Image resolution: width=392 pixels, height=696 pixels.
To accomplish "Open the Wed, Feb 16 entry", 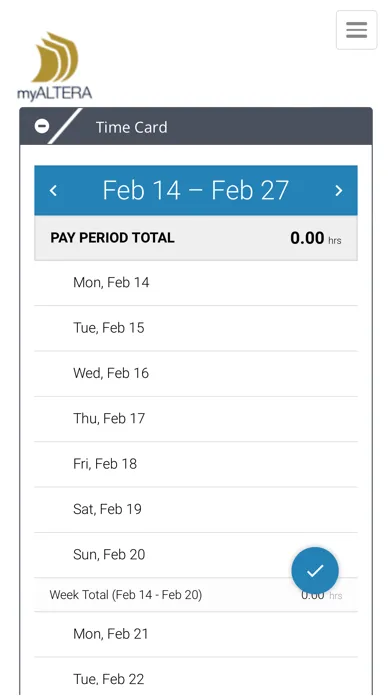I will [x=196, y=373].
